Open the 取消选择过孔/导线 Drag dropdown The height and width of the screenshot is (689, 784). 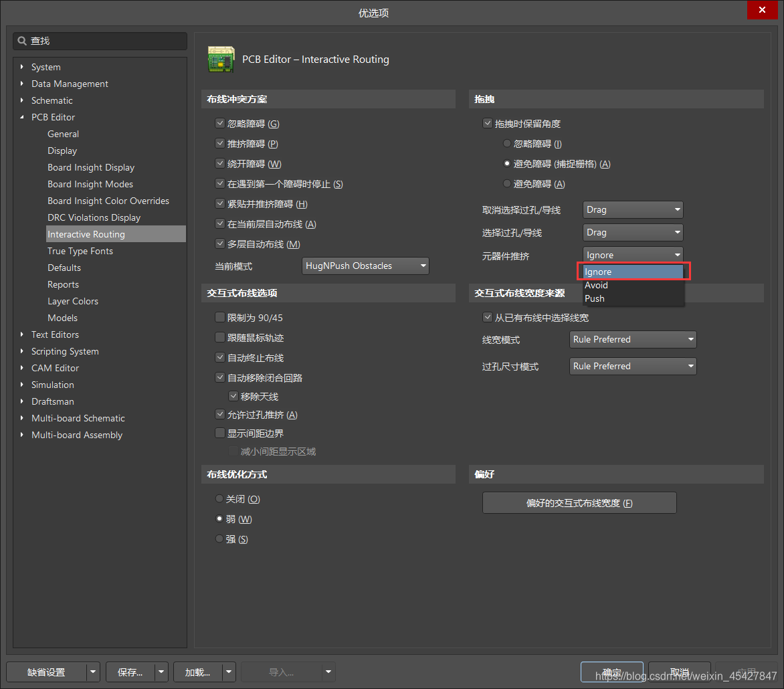[633, 209]
